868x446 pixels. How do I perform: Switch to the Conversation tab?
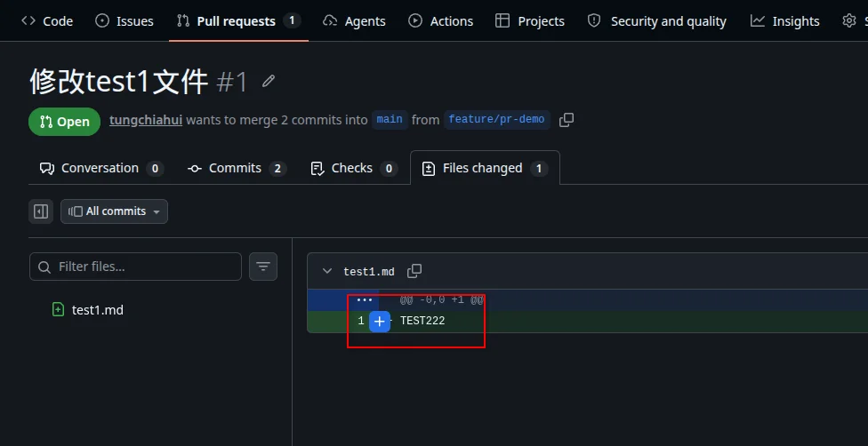tap(101, 168)
